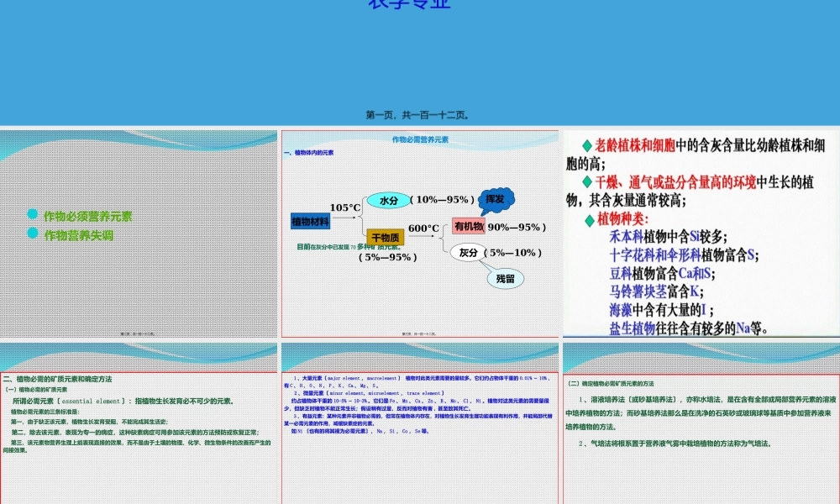Click the bullet marker before 作物营养失调
The height and width of the screenshot is (504, 840).
coord(34,234)
